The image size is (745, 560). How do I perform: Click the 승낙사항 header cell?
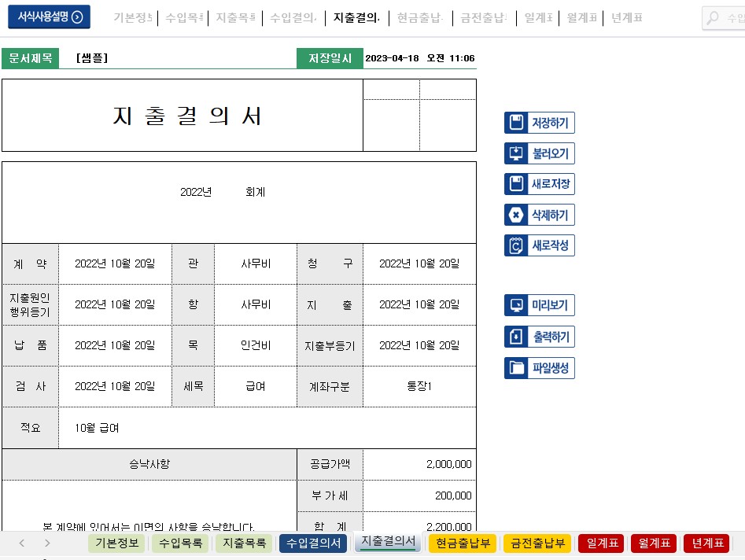coord(149,464)
